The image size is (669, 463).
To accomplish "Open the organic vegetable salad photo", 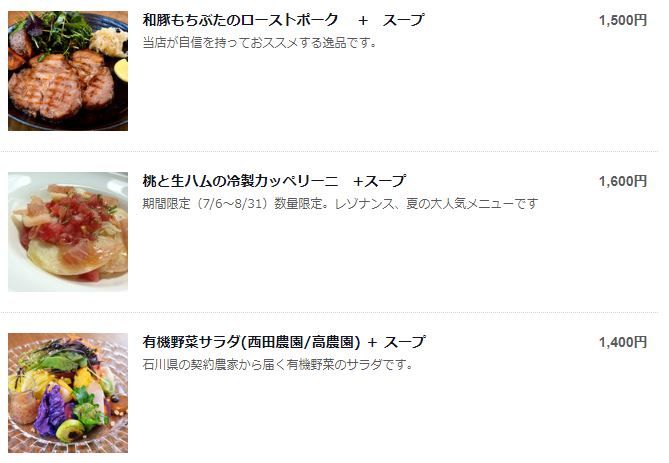I will [x=68, y=393].
